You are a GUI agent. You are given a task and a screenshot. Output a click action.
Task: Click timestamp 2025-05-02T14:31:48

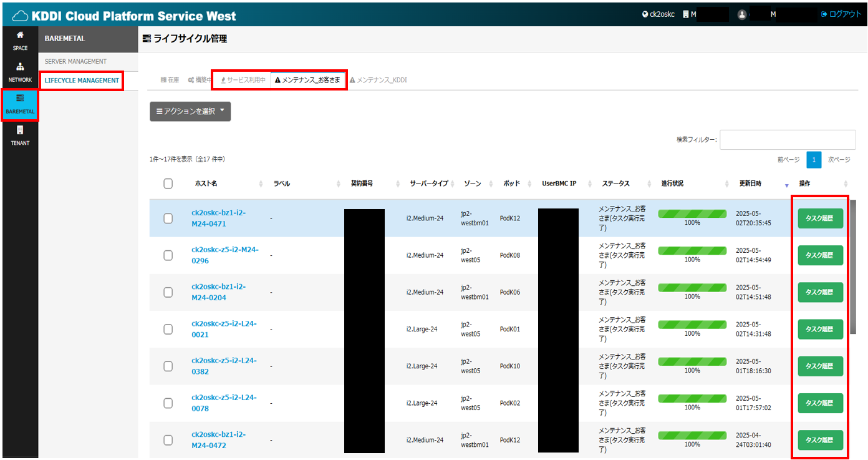pyautogui.click(x=753, y=329)
